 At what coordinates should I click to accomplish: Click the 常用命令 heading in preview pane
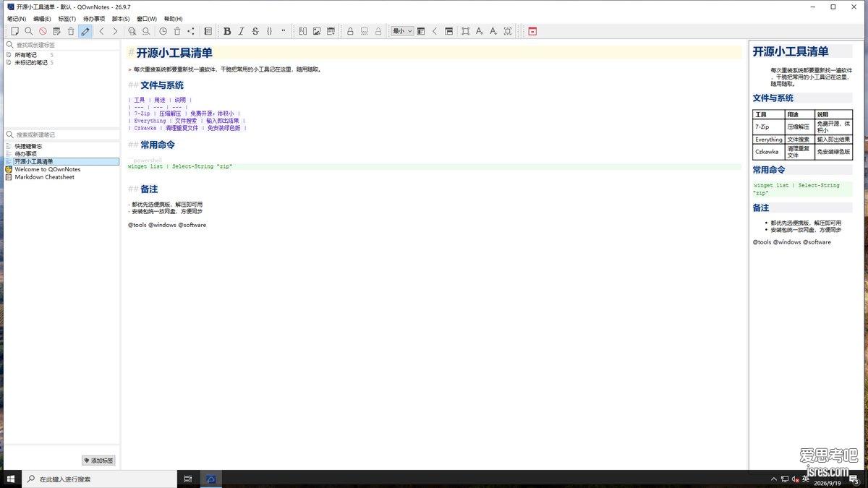769,170
